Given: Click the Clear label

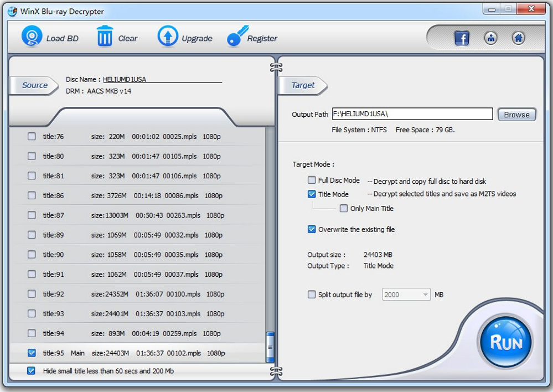Looking at the screenshot, I should pos(128,38).
